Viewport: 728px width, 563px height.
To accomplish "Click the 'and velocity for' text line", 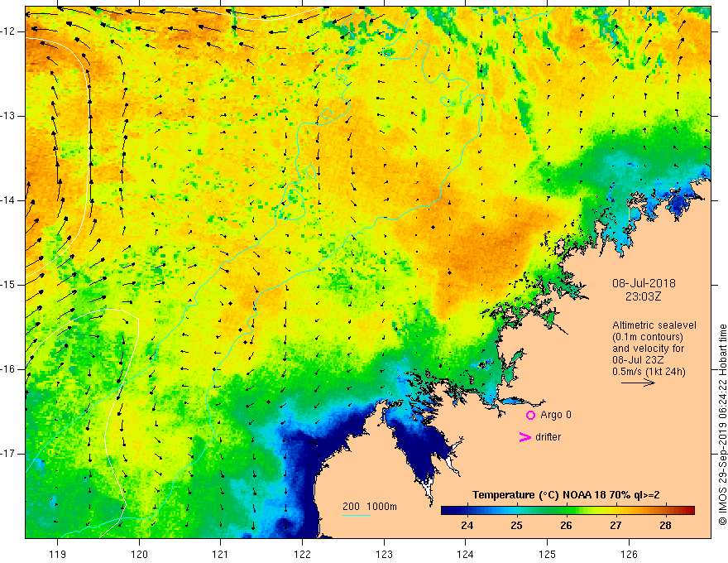I will point(648,349).
